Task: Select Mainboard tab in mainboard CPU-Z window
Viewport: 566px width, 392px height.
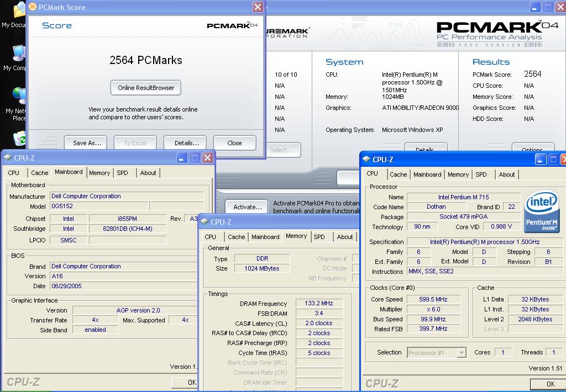Action: point(69,172)
